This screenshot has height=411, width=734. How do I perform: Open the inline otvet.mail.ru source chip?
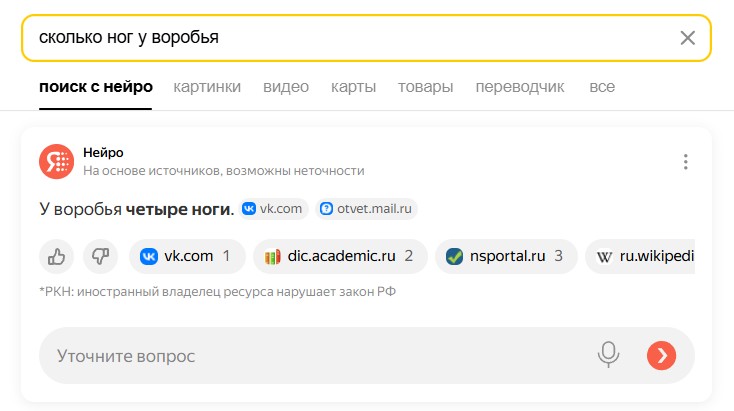(x=367, y=209)
